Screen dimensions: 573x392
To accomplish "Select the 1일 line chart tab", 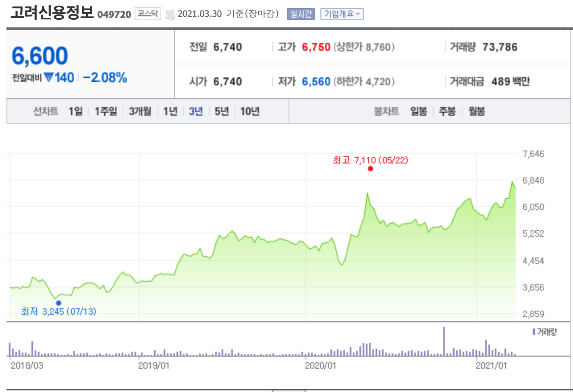I will 75,111.
